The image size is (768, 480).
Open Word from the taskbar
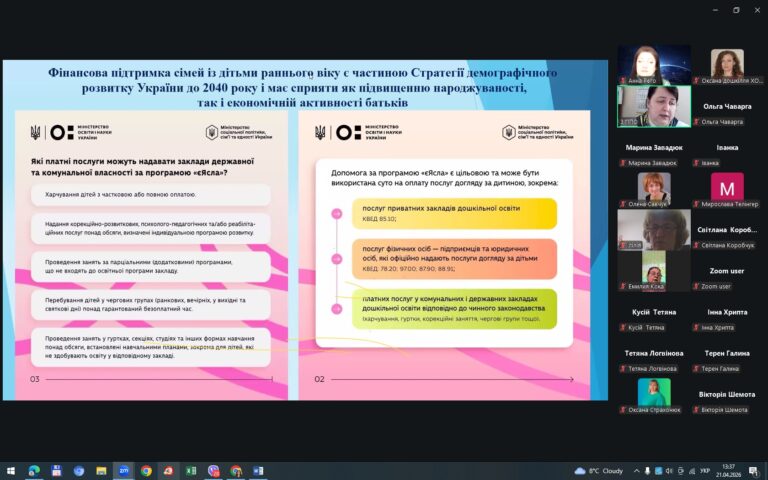click(258, 471)
